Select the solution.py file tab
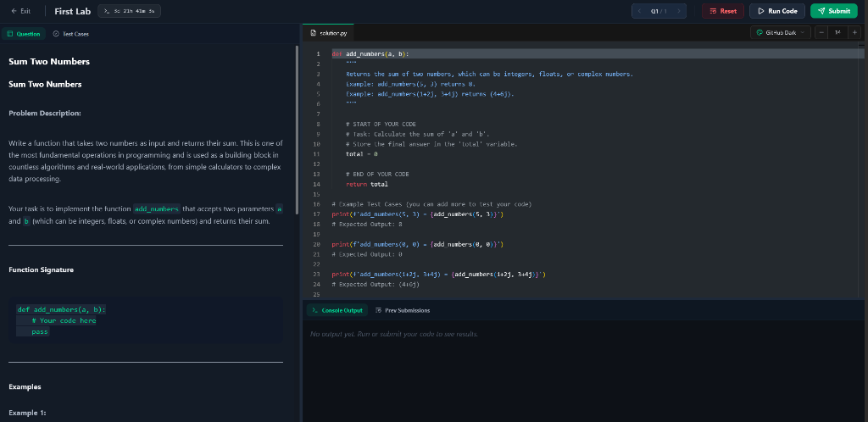Viewport: 868px width, 422px height. tap(329, 33)
